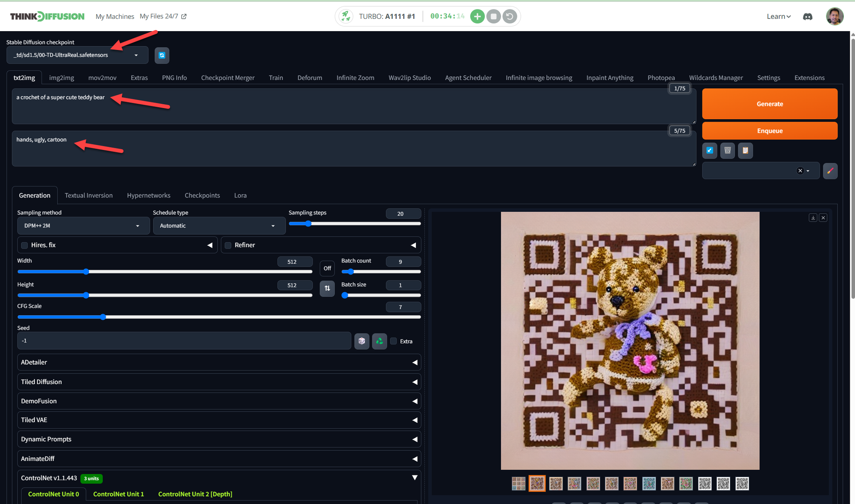Click the green plus add-time icon

pos(477,17)
